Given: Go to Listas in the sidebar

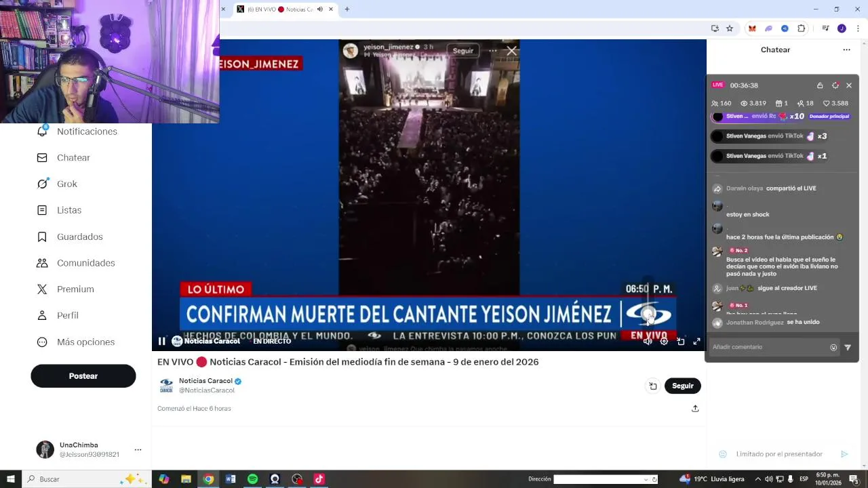Looking at the screenshot, I should [x=59, y=210].
